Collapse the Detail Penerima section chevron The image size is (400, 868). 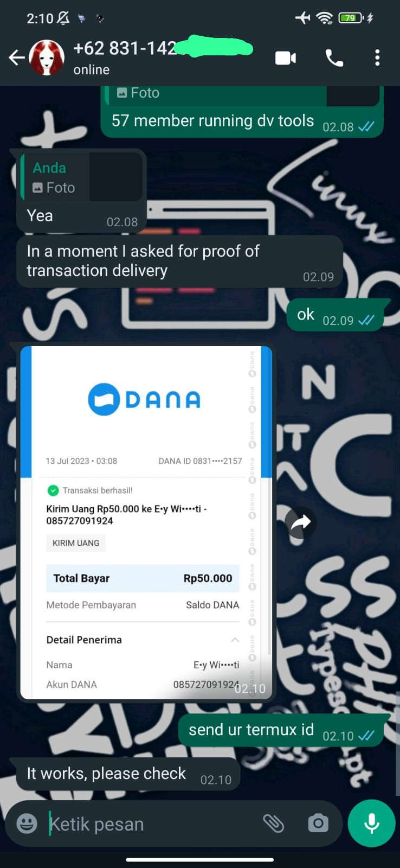[x=235, y=640]
